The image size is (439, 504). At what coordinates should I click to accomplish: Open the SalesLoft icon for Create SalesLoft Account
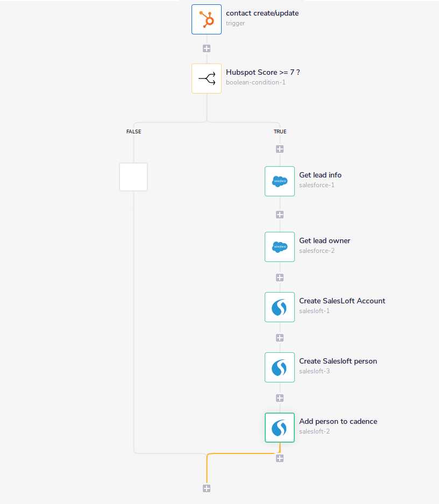[x=279, y=307]
